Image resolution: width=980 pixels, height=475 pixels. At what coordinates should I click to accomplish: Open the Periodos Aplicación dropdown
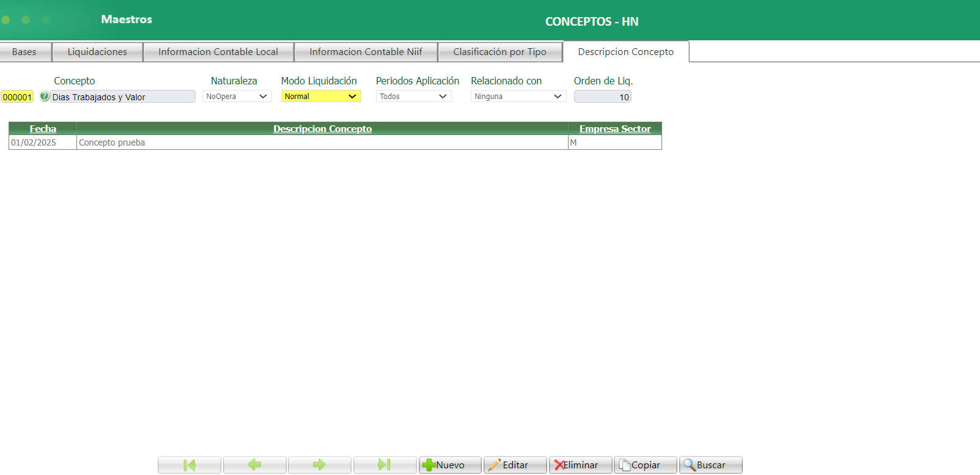click(x=414, y=97)
